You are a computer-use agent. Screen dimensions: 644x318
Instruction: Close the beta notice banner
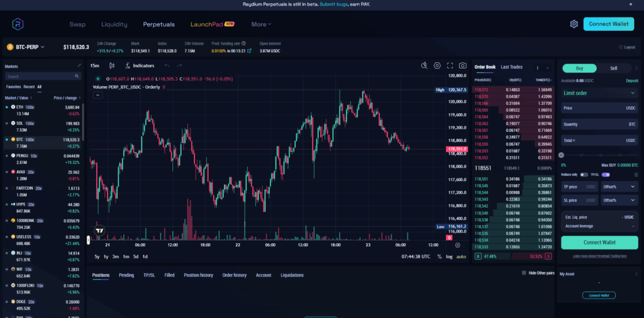tap(631, 4)
